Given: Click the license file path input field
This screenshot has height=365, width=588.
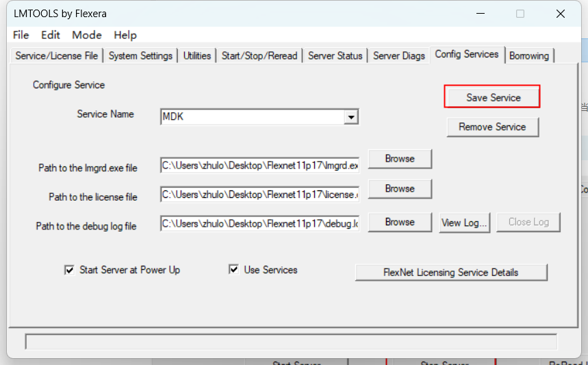Looking at the screenshot, I should (259, 194).
